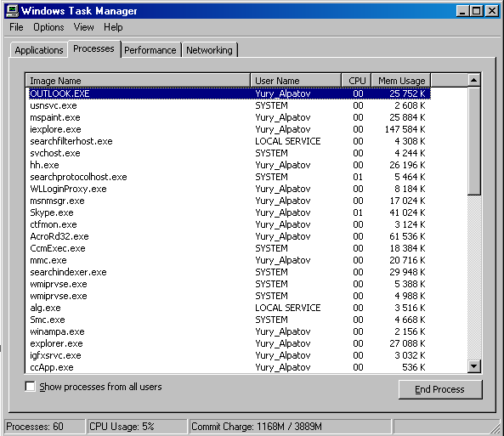
Task: Switch to the Applications tab
Action: click(39, 50)
